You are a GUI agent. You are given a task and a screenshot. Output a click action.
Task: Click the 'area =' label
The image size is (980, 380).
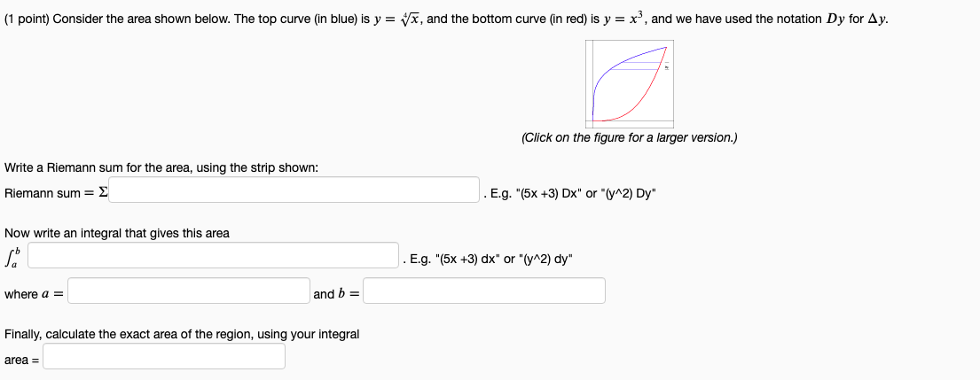21,360
